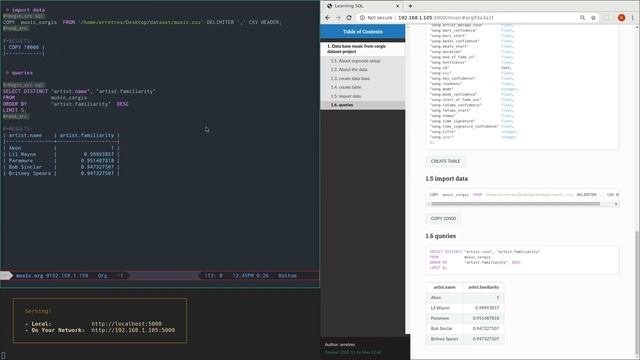Go to 1.4 create table
640x360 pixels.
346,87
